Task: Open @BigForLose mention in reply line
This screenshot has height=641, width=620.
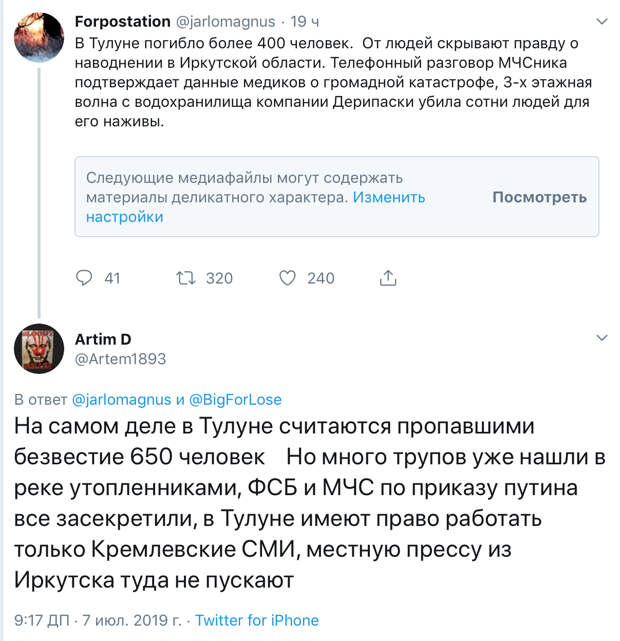Action: pyautogui.click(x=235, y=399)
